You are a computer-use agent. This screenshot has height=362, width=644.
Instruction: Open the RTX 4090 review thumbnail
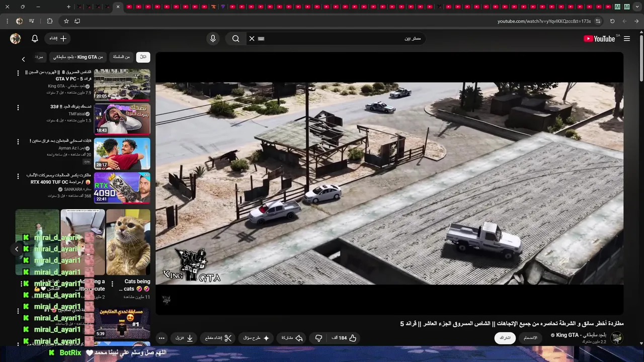click(122, 188)
